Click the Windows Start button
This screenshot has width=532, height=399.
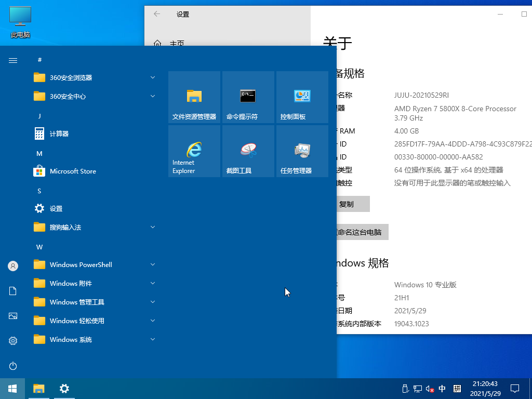[12, 389]
